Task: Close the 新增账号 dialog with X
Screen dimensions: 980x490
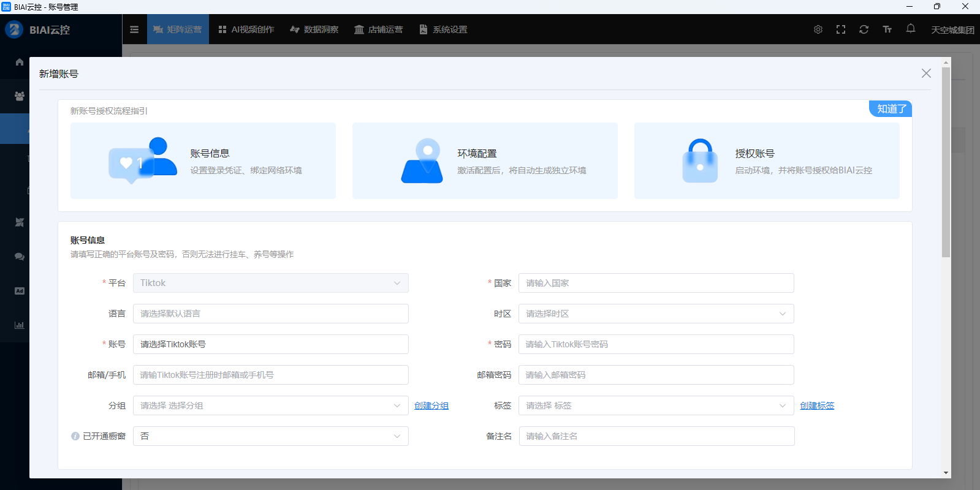Action: pos(925,73)
